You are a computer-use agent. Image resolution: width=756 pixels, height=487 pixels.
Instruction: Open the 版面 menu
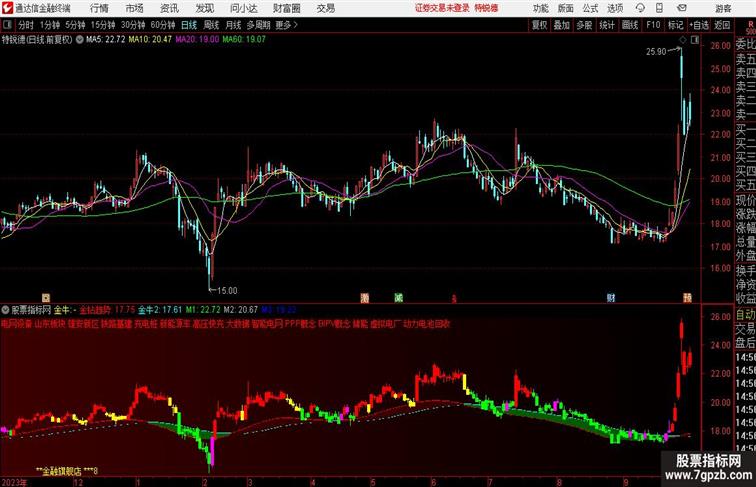(x=566, y=8)
